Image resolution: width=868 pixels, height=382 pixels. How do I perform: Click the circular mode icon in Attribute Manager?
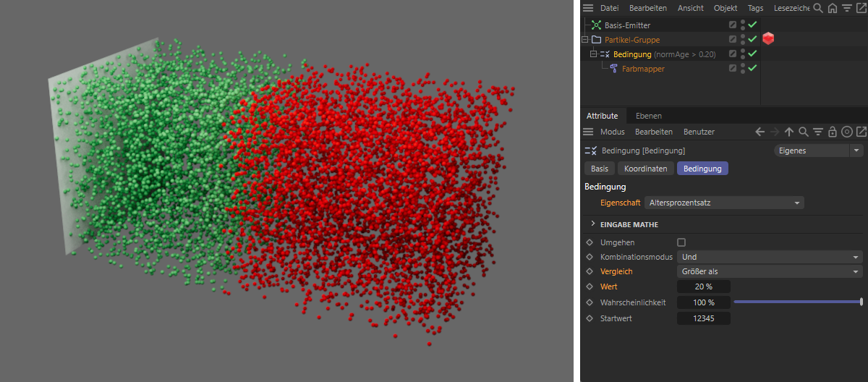[847, 132]
